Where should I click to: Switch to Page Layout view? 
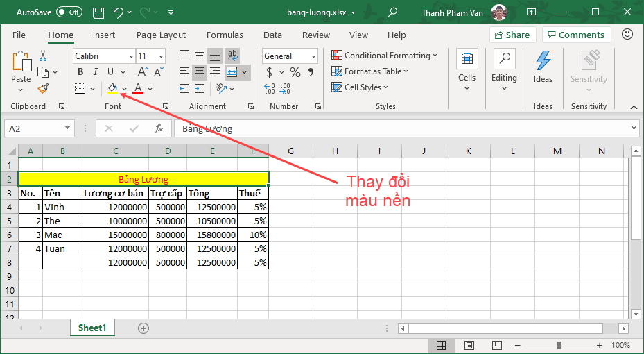coord(469,345)
